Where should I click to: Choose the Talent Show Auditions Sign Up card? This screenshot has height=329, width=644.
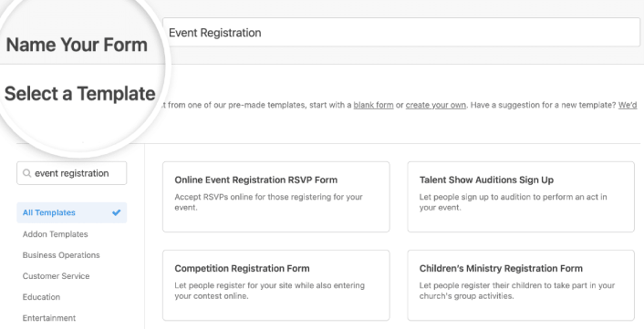tap(521, 197)
